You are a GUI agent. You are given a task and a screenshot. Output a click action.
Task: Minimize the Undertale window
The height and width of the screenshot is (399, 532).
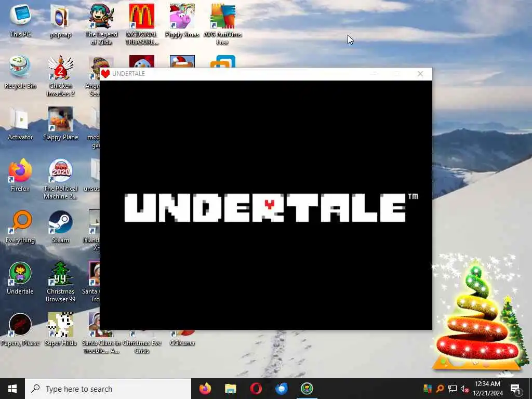tap(373, 74)
